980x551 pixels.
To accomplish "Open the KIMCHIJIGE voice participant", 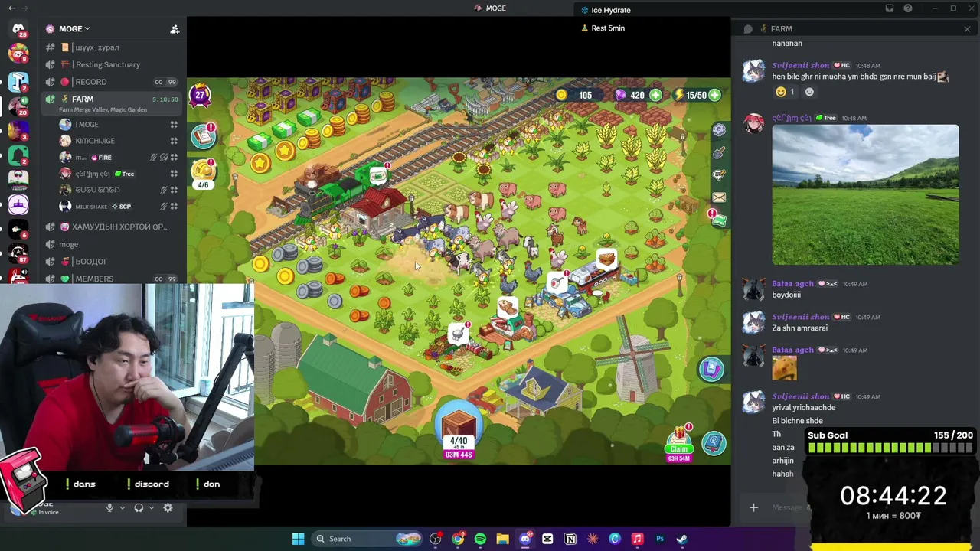I will coord(119,141).
